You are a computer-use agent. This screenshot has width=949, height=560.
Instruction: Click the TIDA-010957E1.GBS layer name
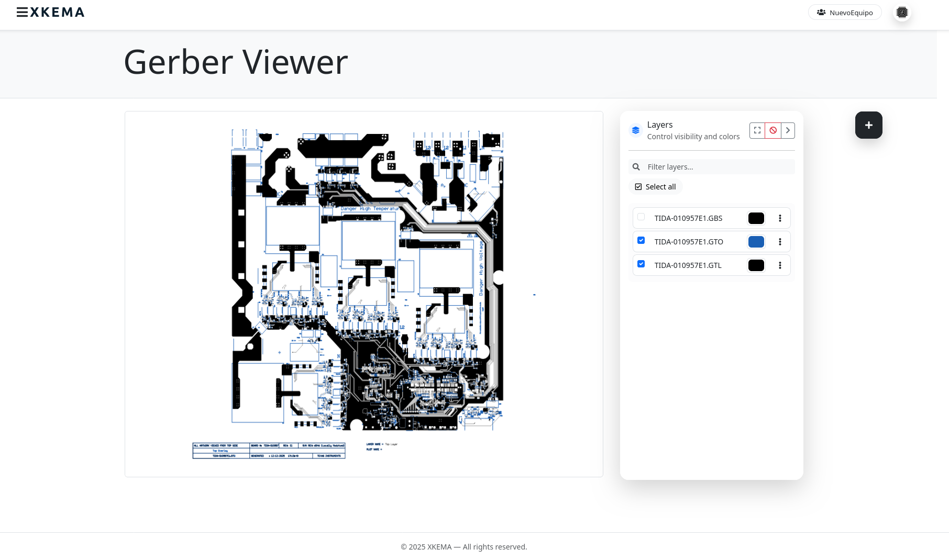[x=688, y=218]
